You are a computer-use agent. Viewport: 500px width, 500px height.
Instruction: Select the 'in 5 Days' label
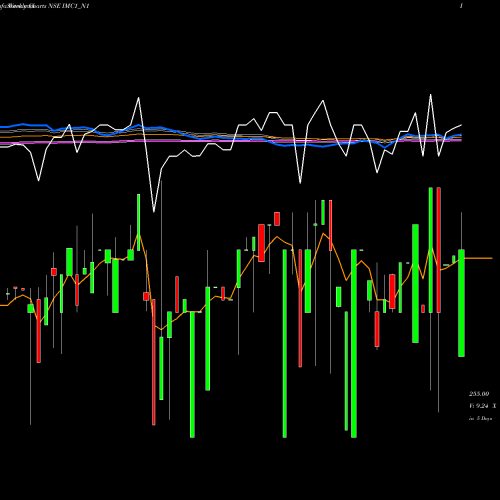pyautogui.click(x=480, y=418)
